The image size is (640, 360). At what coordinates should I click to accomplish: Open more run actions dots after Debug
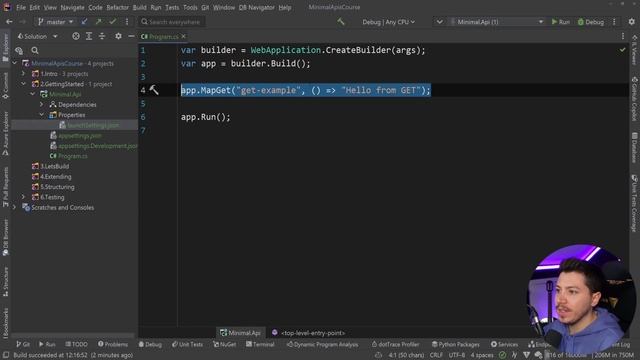point(614,22)
